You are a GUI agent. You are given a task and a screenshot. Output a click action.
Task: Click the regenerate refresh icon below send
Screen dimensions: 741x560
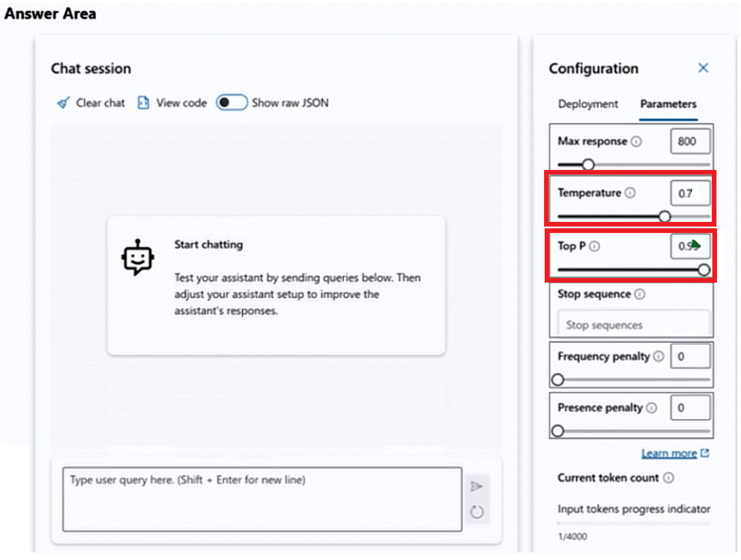coord(477,512)
